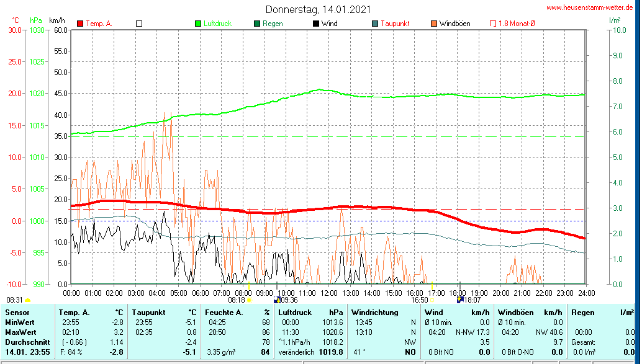Click the teal Taupunkt legend swatch
Screen dimensions: 642x364
tap(375, 24)
